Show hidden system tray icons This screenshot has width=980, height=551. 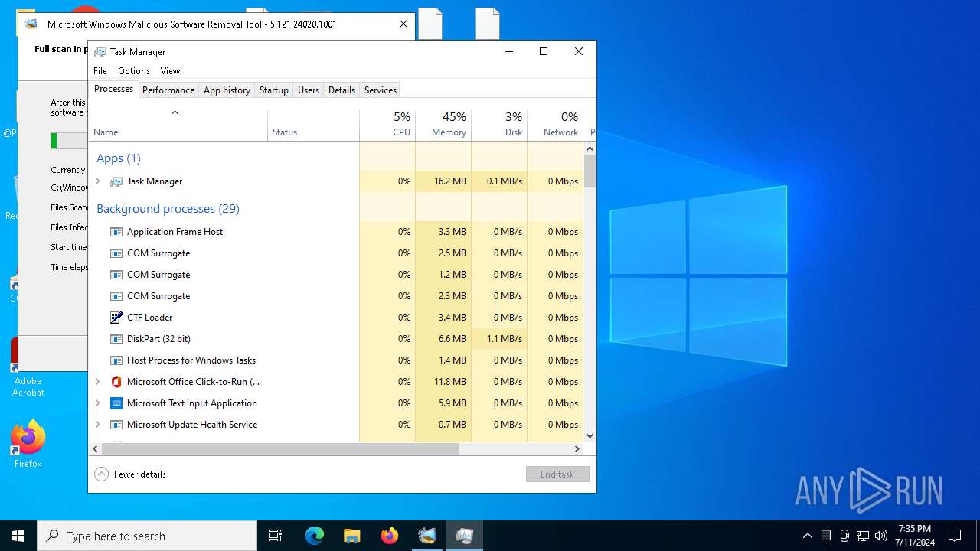pos(807,536)
